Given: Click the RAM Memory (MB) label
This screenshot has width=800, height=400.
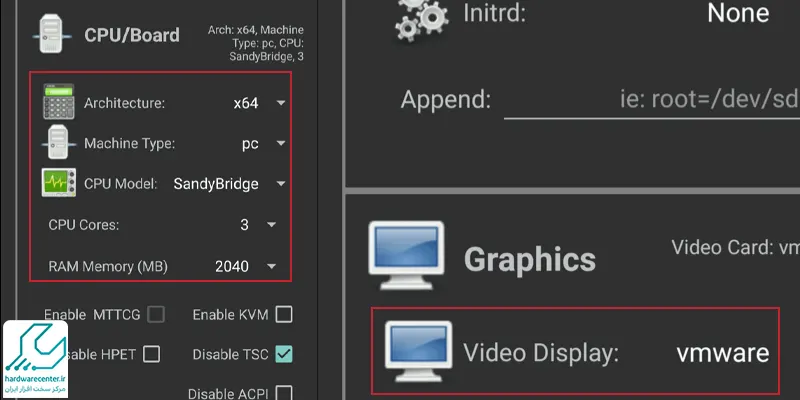Looking at the screenshot, I should click(108, 266).
